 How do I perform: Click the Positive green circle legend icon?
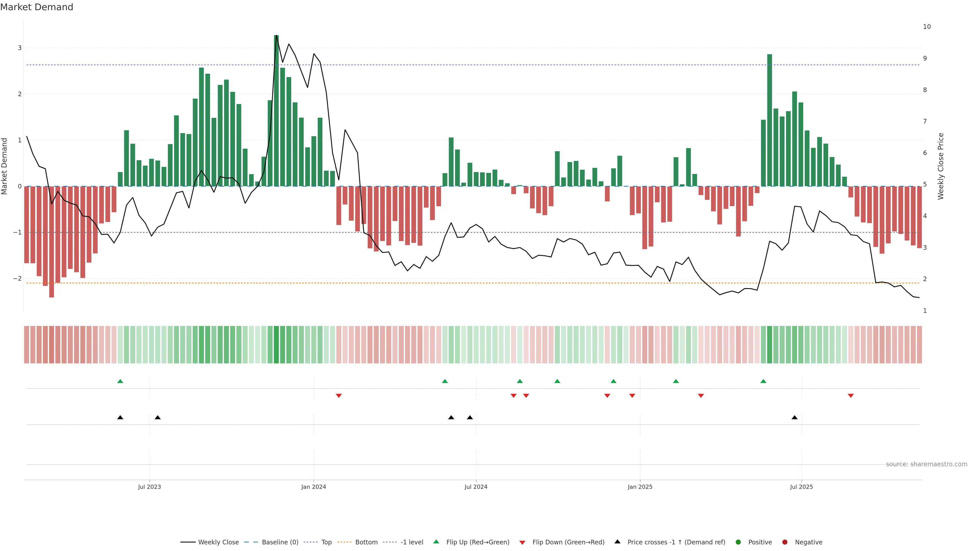[738, 542]
